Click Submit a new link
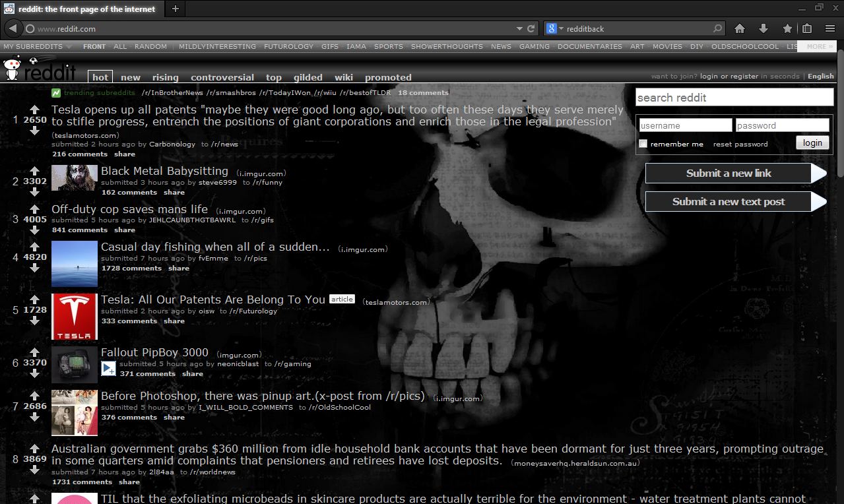The image size is (844, 504). coord(735,173)
